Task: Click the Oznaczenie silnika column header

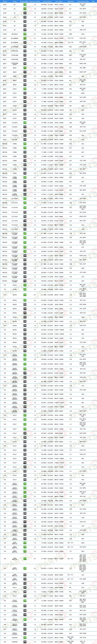Action: point(83,1)
